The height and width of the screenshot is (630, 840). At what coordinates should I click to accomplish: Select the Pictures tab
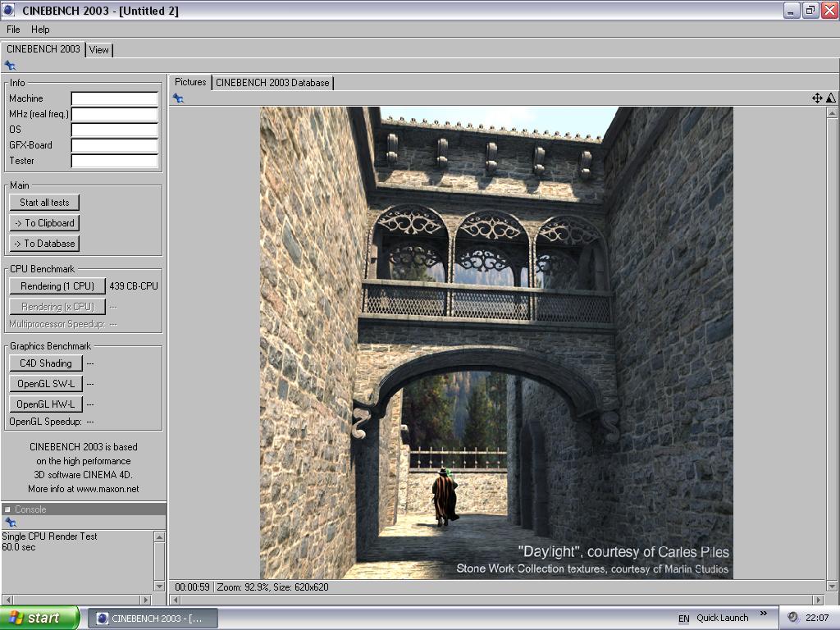point(190,82)
